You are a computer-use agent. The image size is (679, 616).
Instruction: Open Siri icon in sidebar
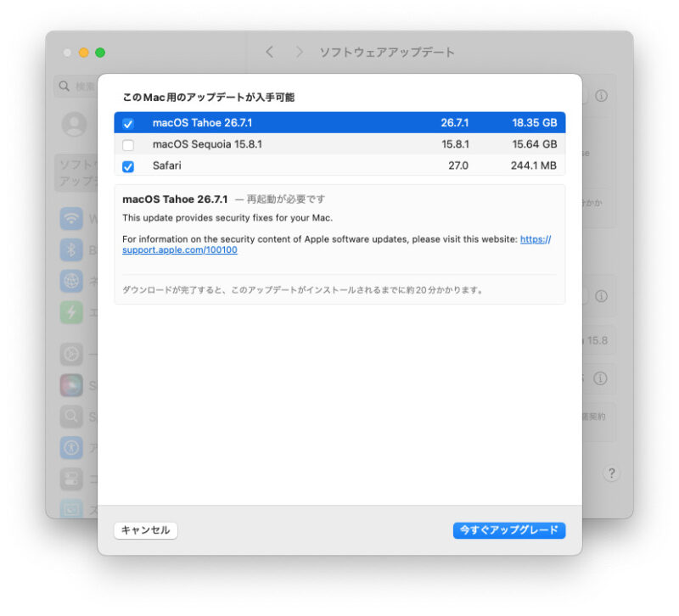(71, 385)
